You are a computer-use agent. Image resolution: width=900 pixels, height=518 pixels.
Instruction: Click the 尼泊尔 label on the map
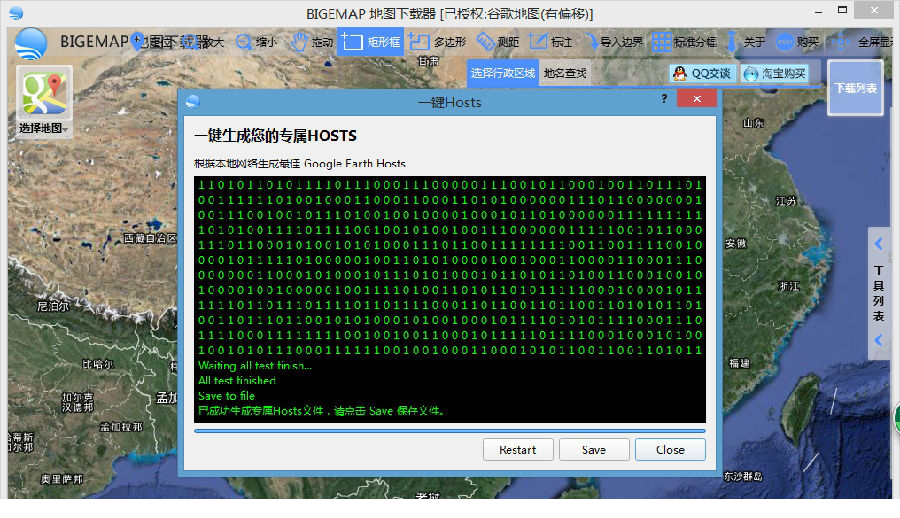[x=53, y=307]
